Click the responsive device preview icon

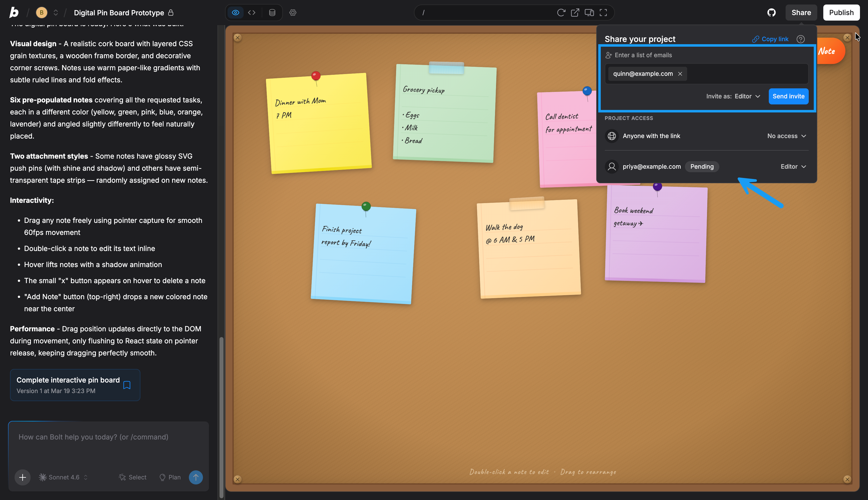click(589, 13)
